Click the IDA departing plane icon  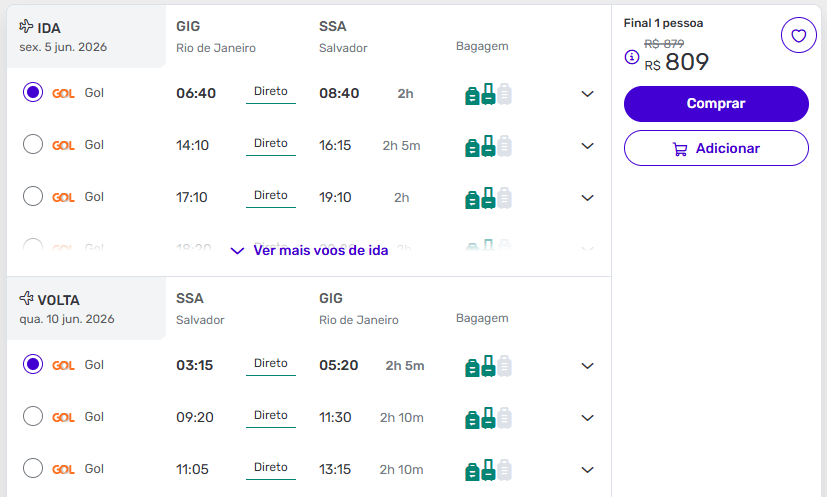click(26, 27)
